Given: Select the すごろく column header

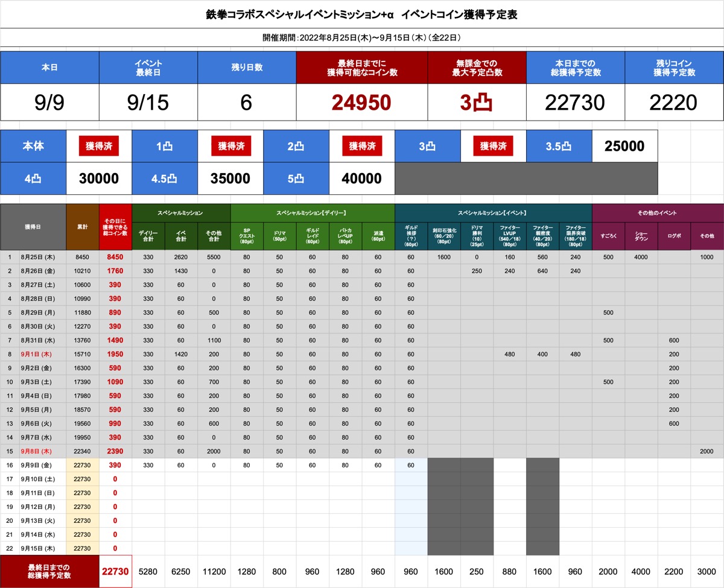Looking at the screenshot, I should click(608, 235).
